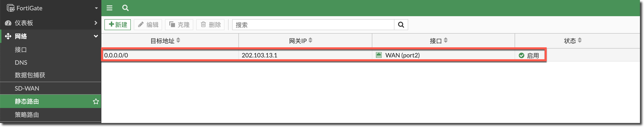Viewport: 644px width, 127px height.
Task: Open the FortiGate dropdown arrow
Action: 96,8
